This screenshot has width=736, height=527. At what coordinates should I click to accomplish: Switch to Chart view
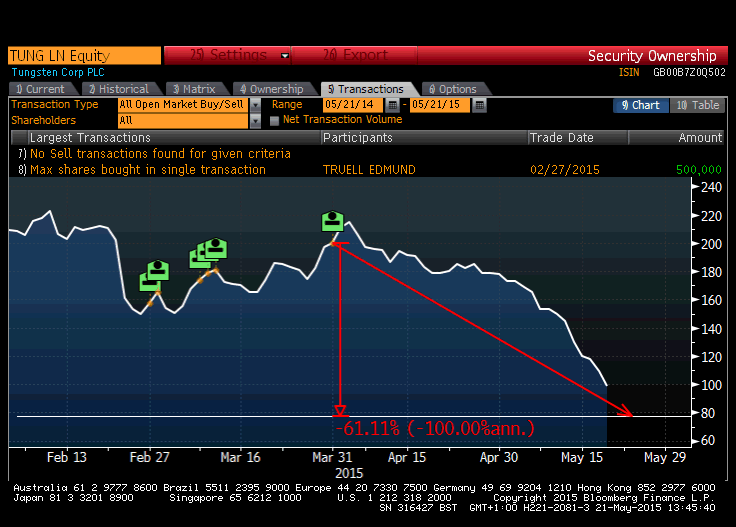click(640, 105)
